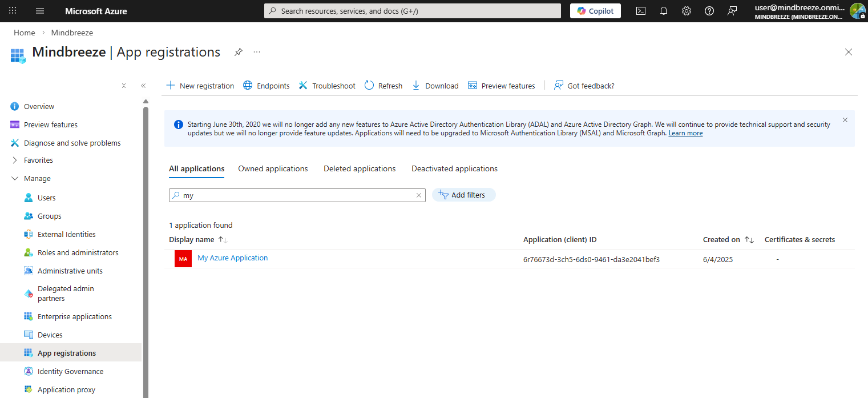Screen dimensions: 868x398
Task: Open the portal hamburger menu
Action: 39,11
